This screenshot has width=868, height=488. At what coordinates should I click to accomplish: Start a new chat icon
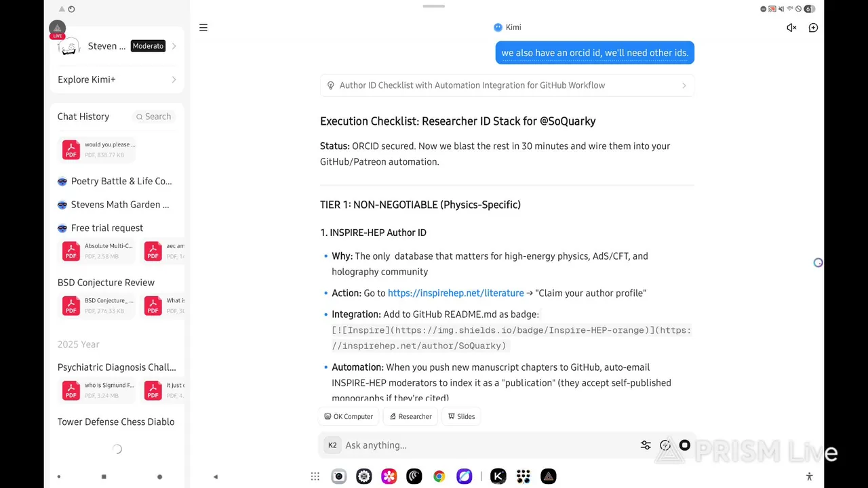tap(813, 28)
